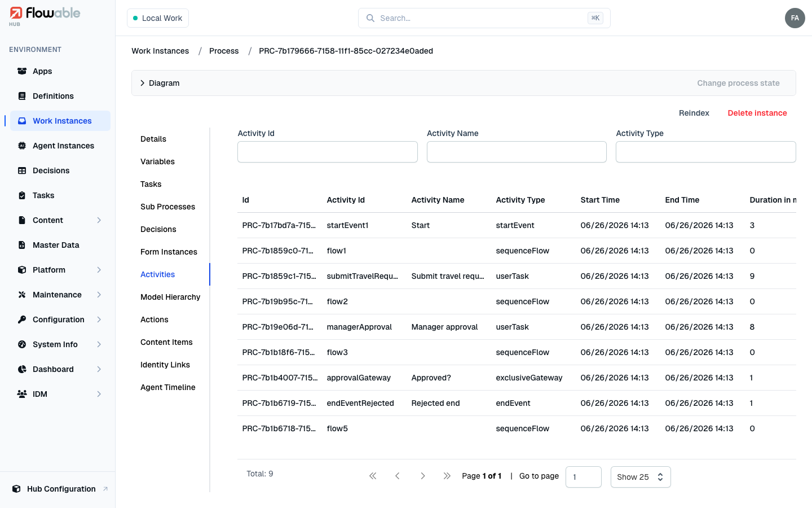Expand the IDM sidebar section

(x=99, y=394)
